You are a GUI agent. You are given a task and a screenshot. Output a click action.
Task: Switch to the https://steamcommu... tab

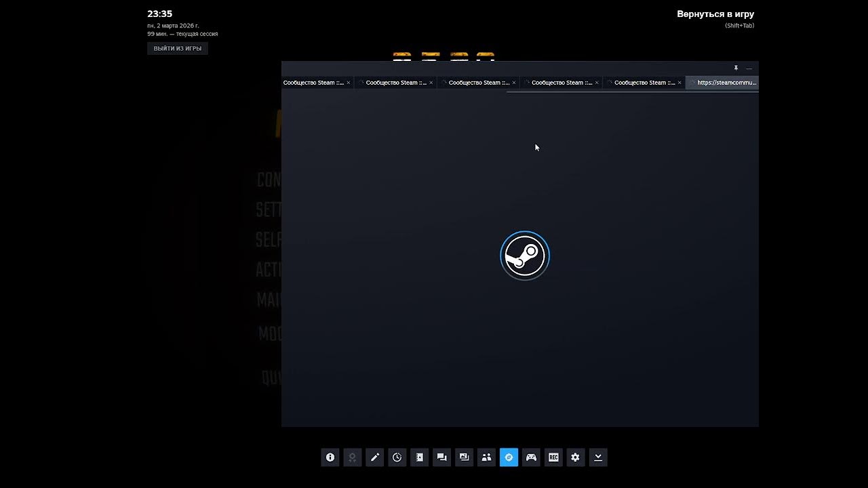tap(722, 83)
